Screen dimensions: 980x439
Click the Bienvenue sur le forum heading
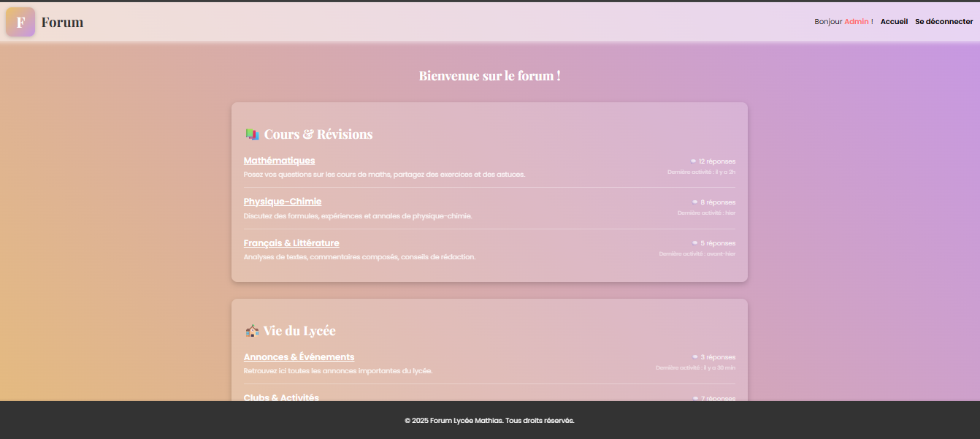pos(490,75)
